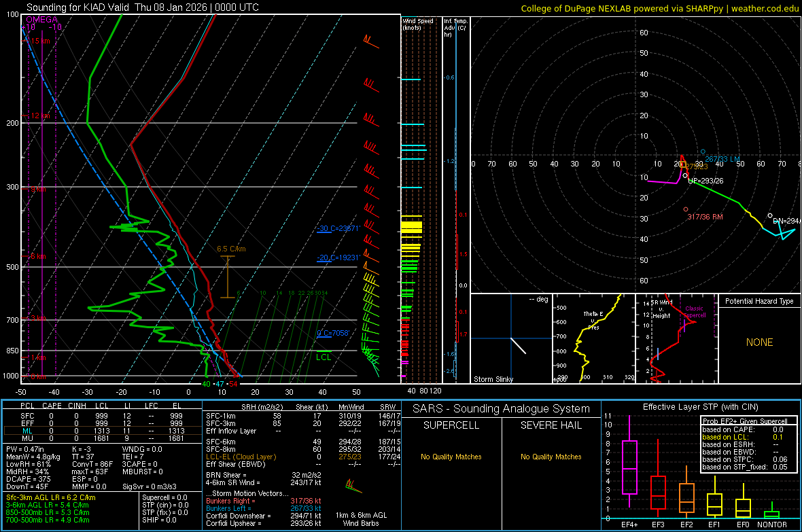Click the SUPERCELL analogue column header
This screenshot has width=802, height=532.
tap(451, 425)
